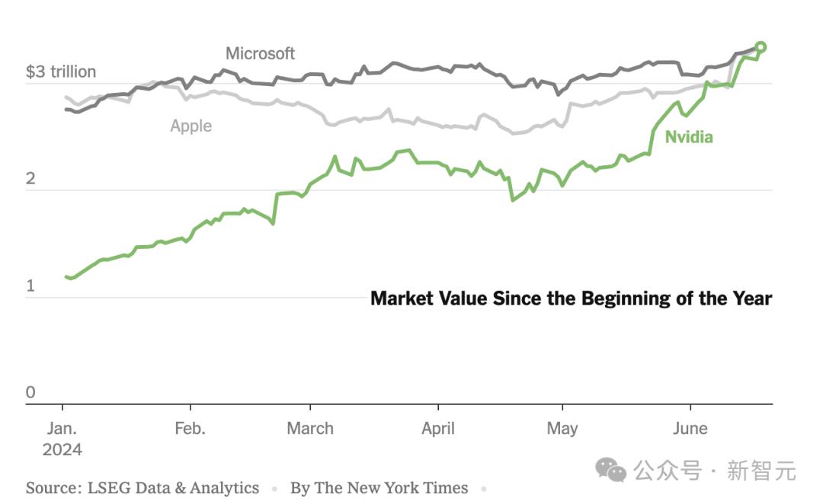Click the green circle endpoint marker on Nvidia line

click(761, 47)
